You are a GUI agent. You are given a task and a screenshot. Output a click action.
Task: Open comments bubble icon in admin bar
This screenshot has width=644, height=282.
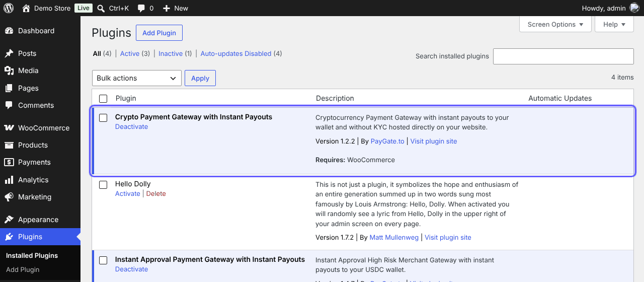pyautogui.click(x=141, y=9)
